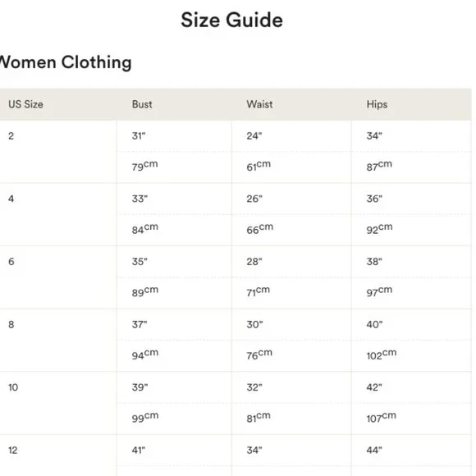Click the 44" hips value for size 12
The height and width of the screenshot is (476, 476).
pyautogui.click(x=374, y=450)
